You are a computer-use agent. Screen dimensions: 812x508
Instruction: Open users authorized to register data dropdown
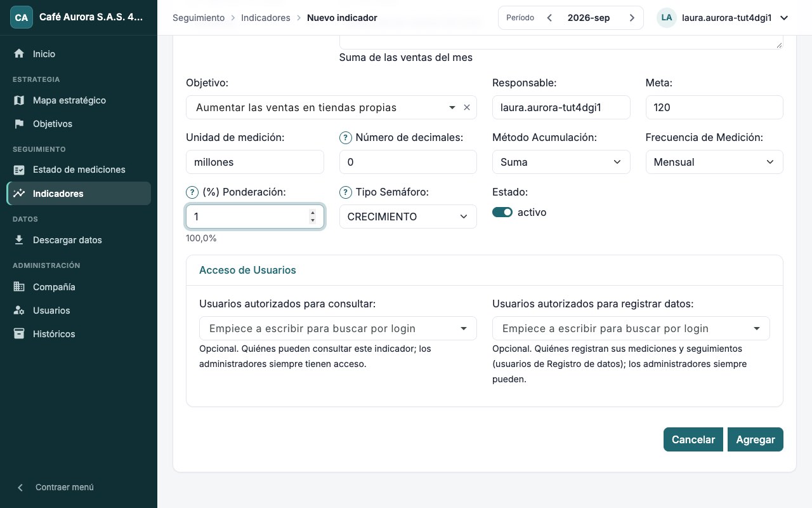[631, 328]
